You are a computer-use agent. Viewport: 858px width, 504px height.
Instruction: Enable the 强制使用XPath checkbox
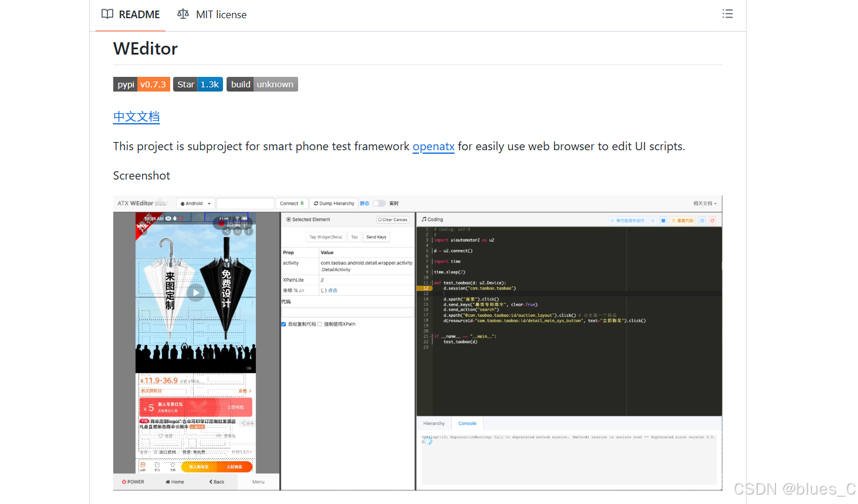point(320,324)
